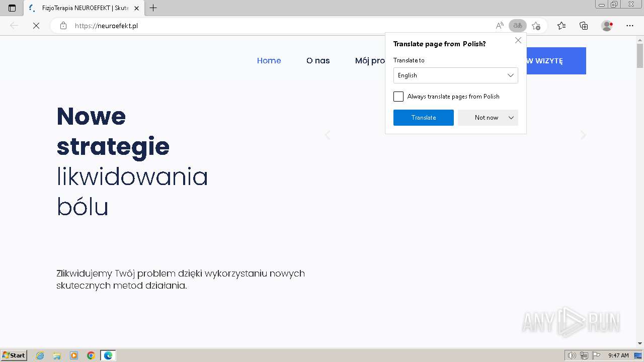644x362 pixels.
Task: Click the blue WIZYTĘ appointment button
Action: [x=556, y=61]
